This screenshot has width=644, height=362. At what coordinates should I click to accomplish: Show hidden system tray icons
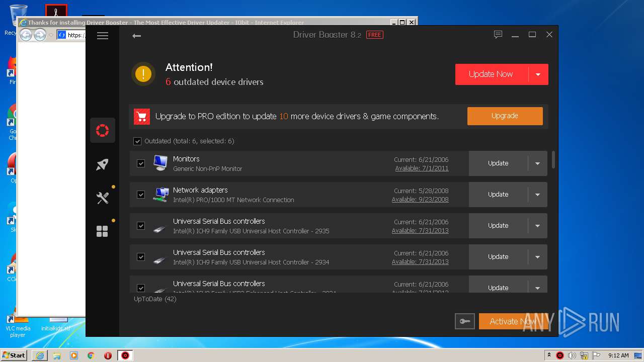click(548, 355)
